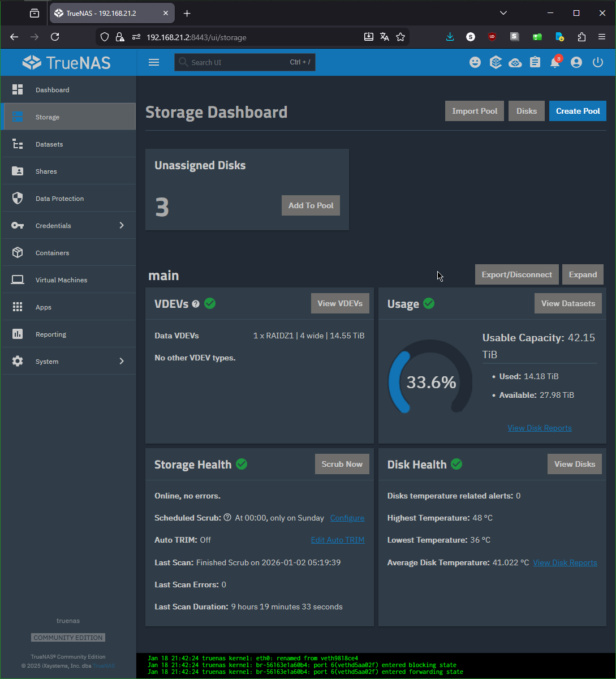Navigate to Virtual Machines page
Screen dimensions: 616x679
click(61, 280)
